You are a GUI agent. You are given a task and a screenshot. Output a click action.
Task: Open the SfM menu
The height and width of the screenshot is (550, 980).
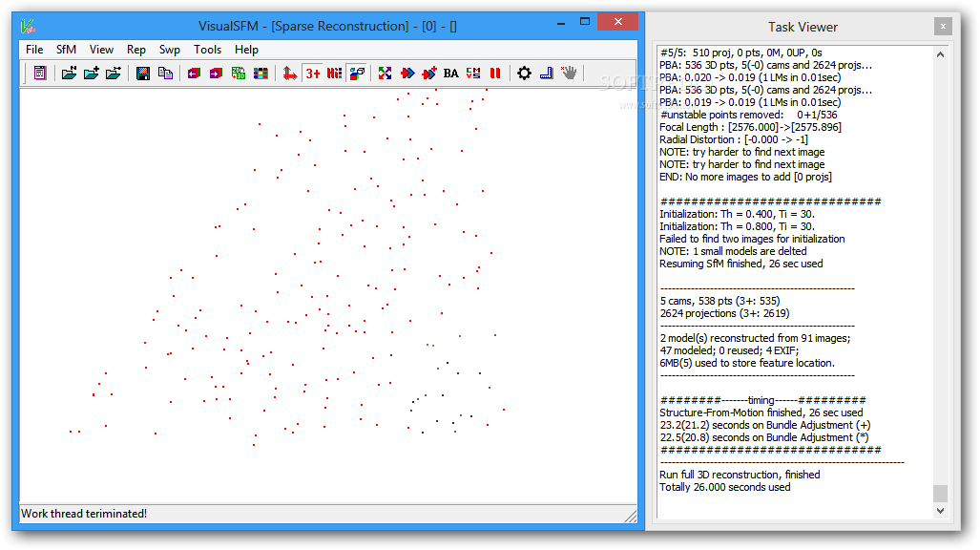pos(66,50)
